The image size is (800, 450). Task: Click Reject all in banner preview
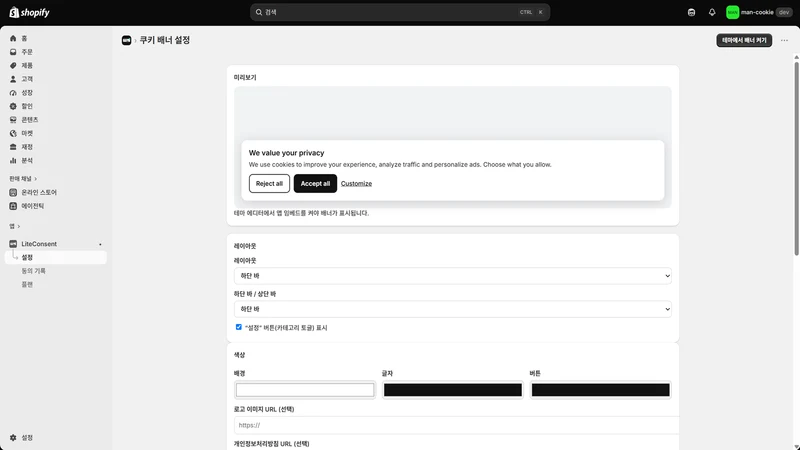click(x=269, y=184)
